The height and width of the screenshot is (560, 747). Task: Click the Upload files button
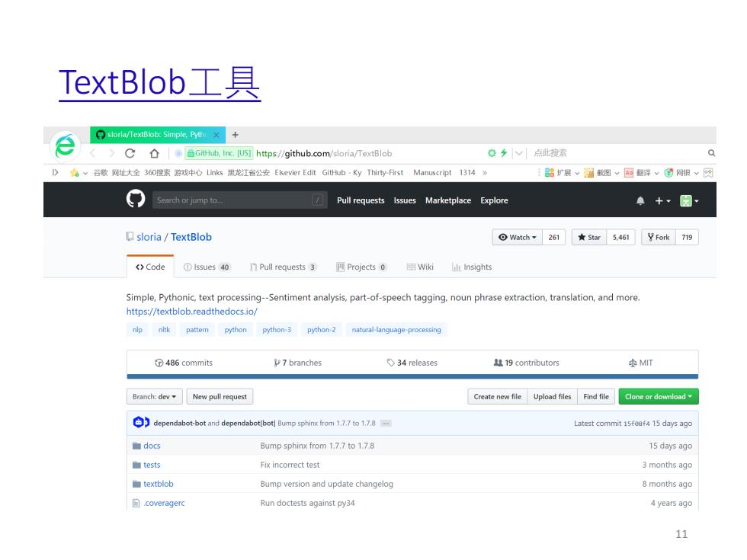tap(552, 397)
